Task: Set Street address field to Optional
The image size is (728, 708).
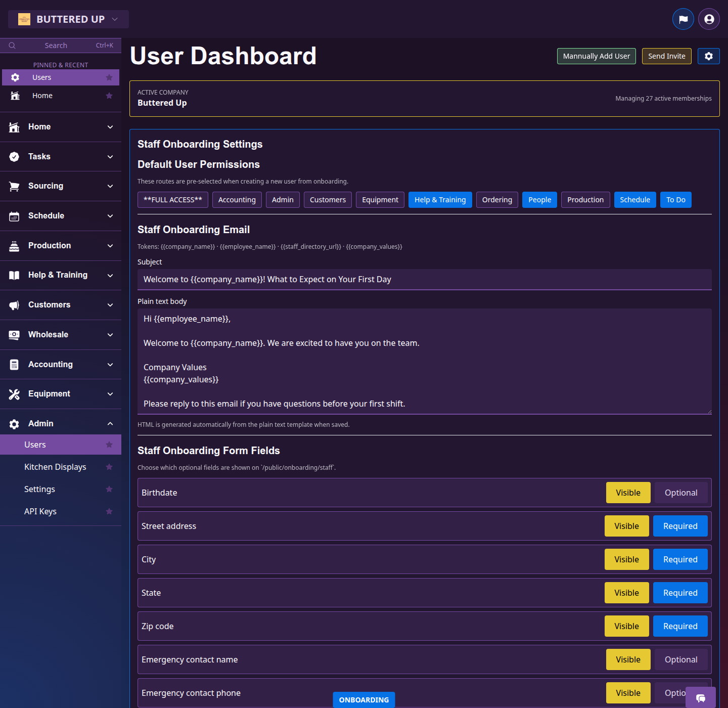Action: (680, 526)
